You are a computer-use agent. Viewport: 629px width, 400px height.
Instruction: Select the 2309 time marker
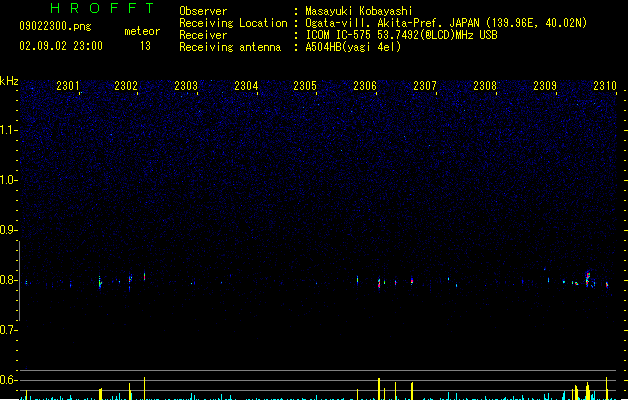(545, 86)
